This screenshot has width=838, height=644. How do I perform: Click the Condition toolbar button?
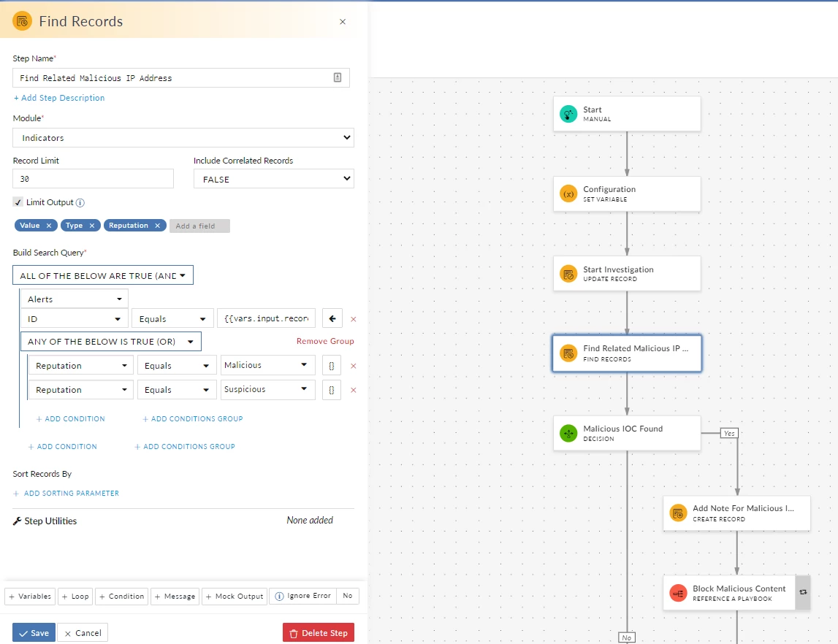(x=122, y=597)
